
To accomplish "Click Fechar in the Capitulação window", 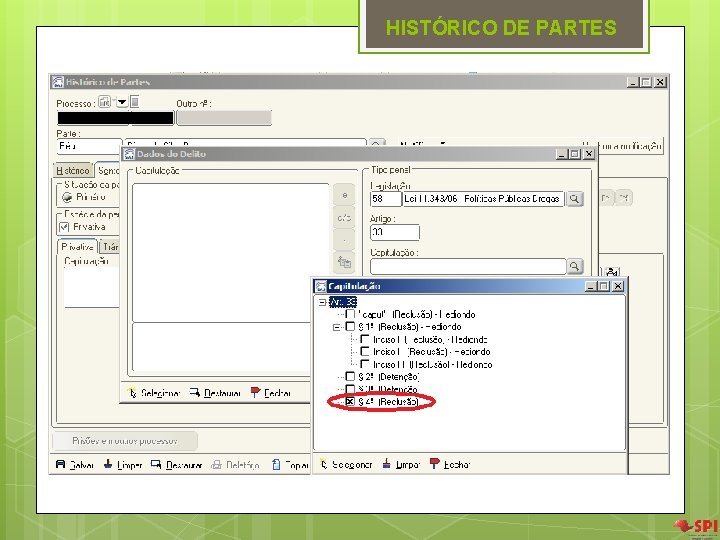I will click(x=450, y=464).
